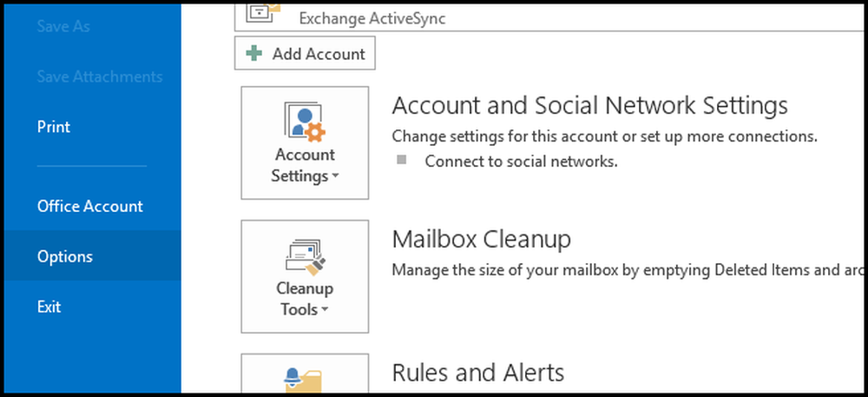Click the Account and Social Network Settings heading
868x397 pixels.
coord(590,105)
